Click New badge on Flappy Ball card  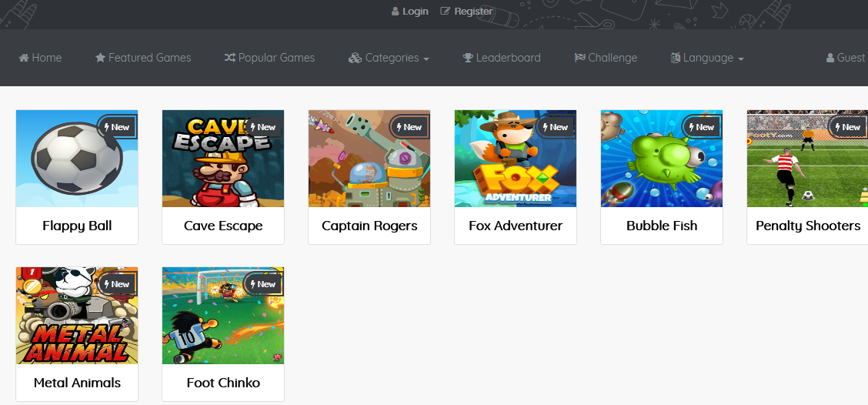[117, 127]
